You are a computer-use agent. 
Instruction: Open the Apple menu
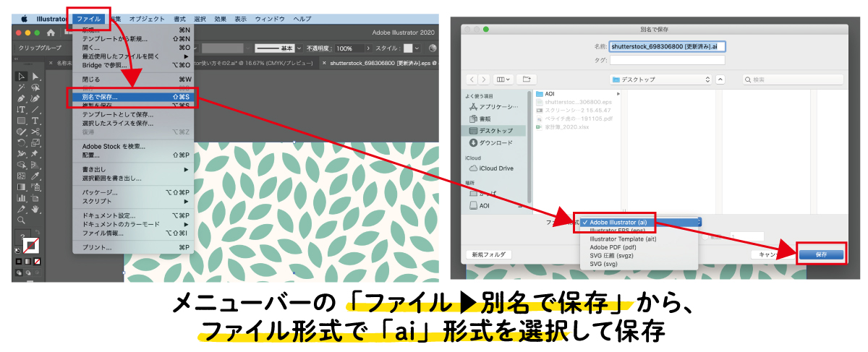tap(23, 19)
